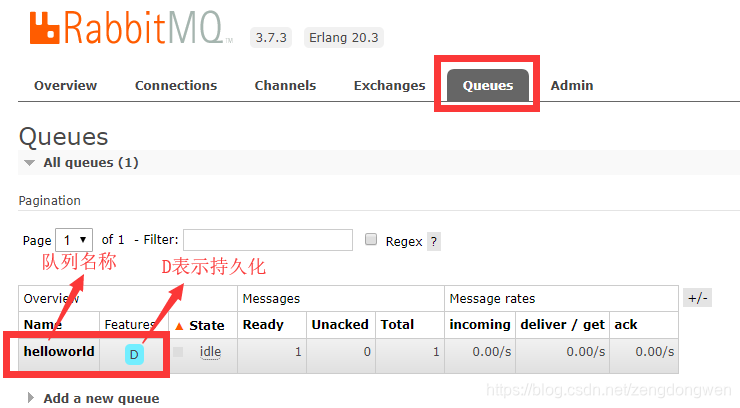Sort by the deliver / get column header
This screenshot has width=740, height=408.
point(562,325)
